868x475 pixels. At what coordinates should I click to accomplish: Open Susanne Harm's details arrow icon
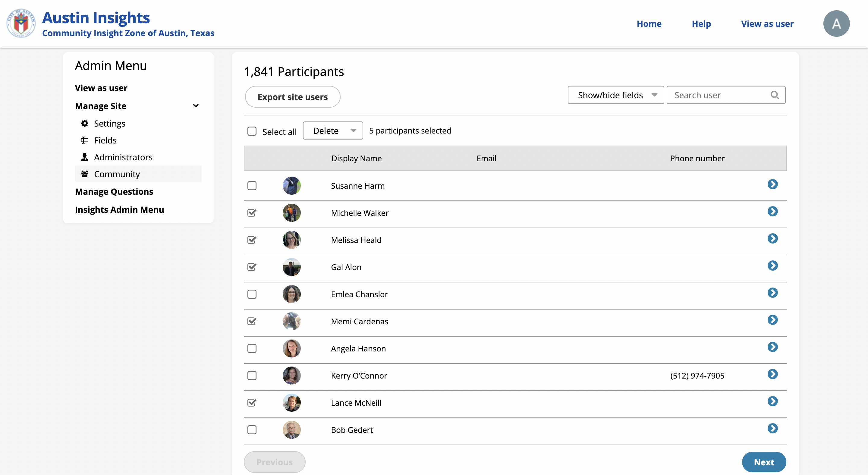772,184
